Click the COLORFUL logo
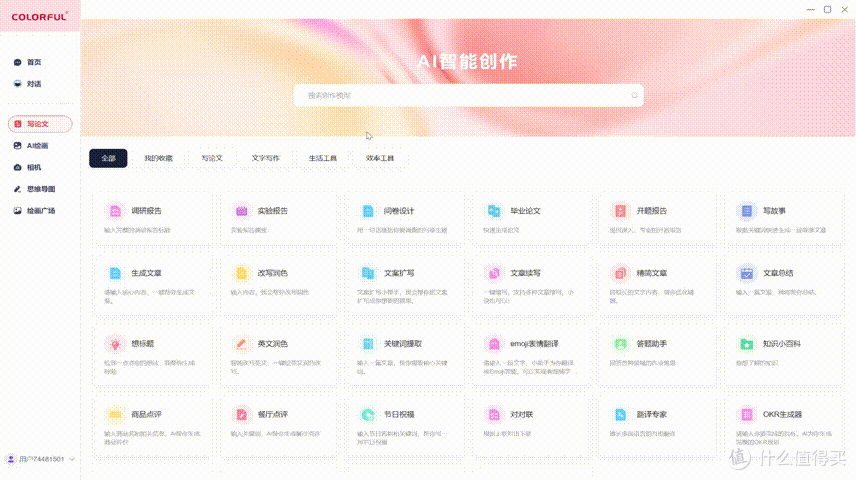The height and width of the screenshot is (480, 856). coord(40,17)
